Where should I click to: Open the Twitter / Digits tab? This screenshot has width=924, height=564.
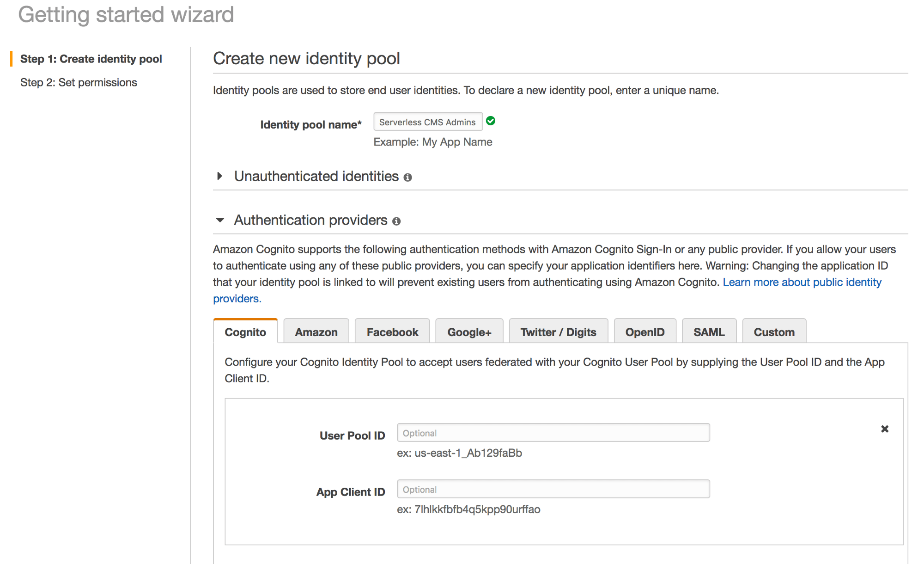[x=558, y=331]
